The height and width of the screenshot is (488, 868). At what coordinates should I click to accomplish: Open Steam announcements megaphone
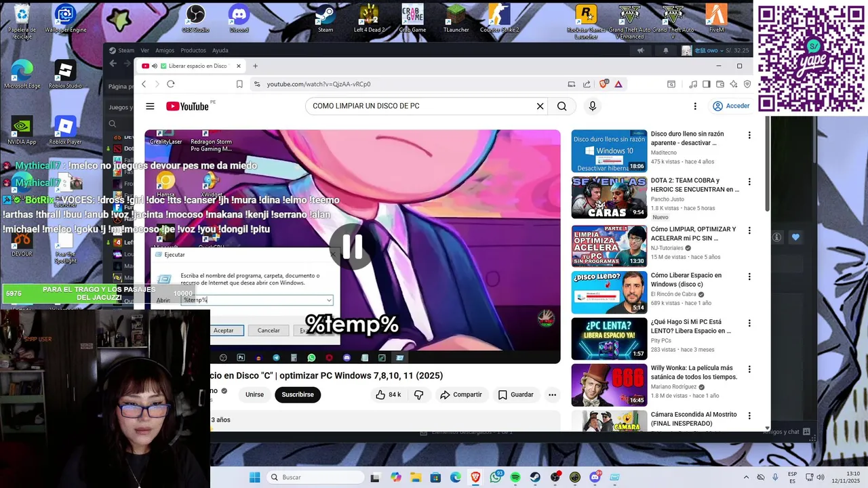(x=640, y=50)
